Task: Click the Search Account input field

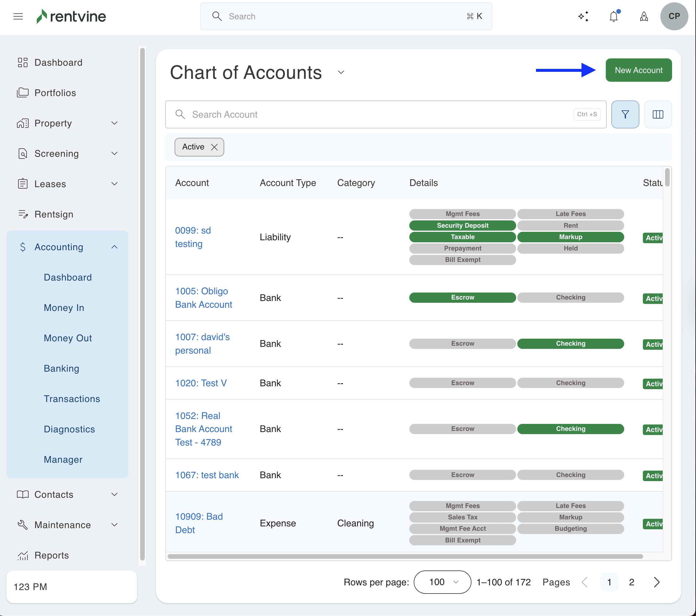Action: click(x=375, y=114)
